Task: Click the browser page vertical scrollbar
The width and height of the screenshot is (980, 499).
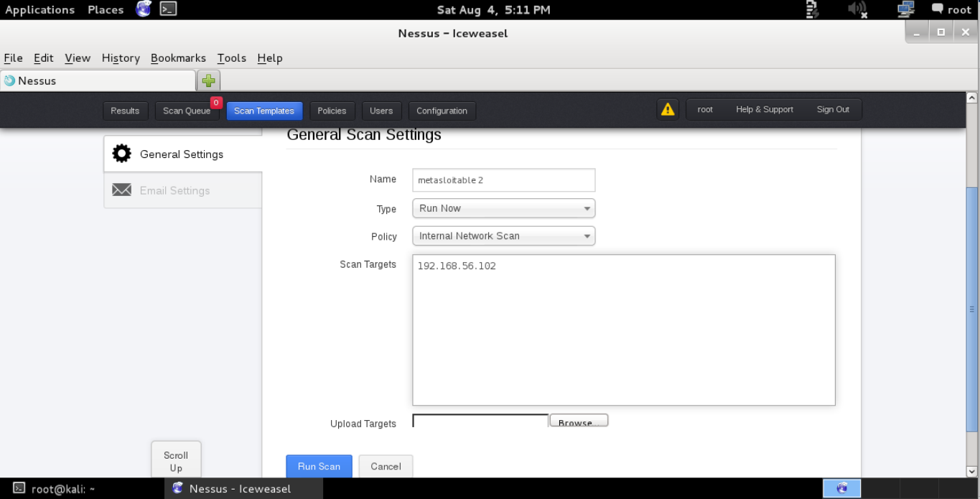Action: pos(972,309)
